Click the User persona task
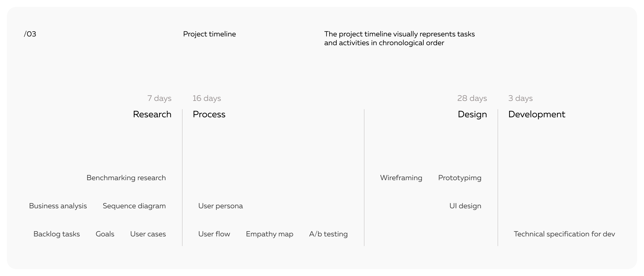Image resolution: width=644 pixels, height=276 pixels. pyautogui.click(x=220, y=206)
